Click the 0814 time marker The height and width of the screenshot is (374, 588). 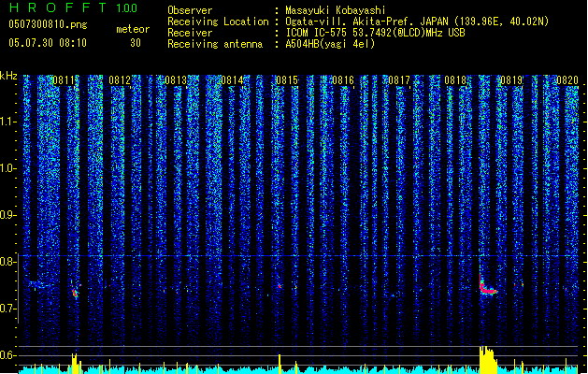(x=232, y=80)
